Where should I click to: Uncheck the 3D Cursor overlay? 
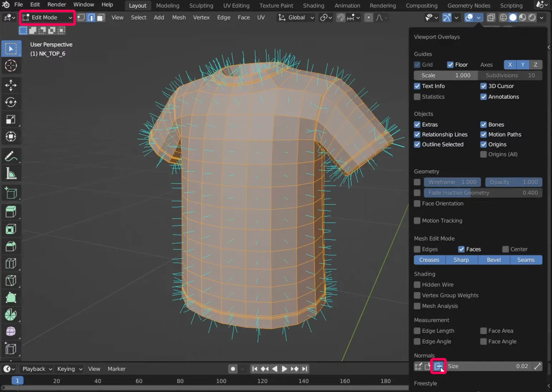tap(484, 86)
